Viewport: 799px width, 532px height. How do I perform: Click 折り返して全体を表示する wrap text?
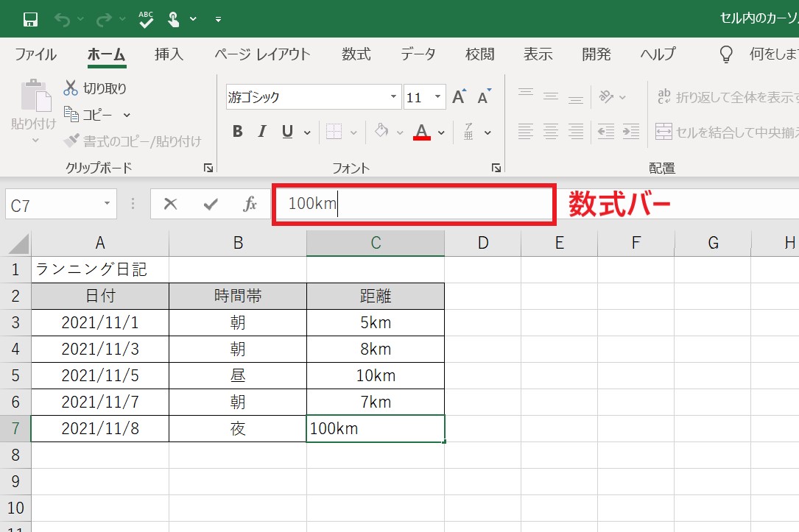pos(727,96)
